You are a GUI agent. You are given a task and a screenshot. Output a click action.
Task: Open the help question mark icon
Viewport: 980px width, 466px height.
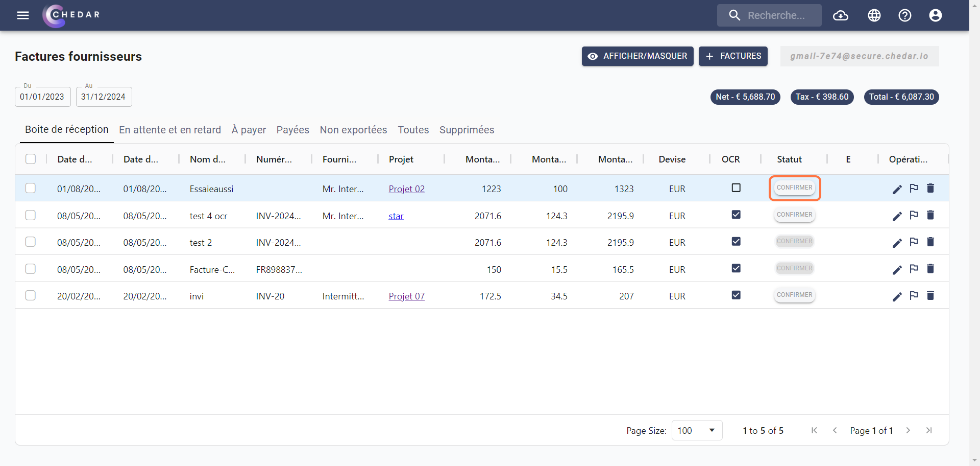point(905,15)
